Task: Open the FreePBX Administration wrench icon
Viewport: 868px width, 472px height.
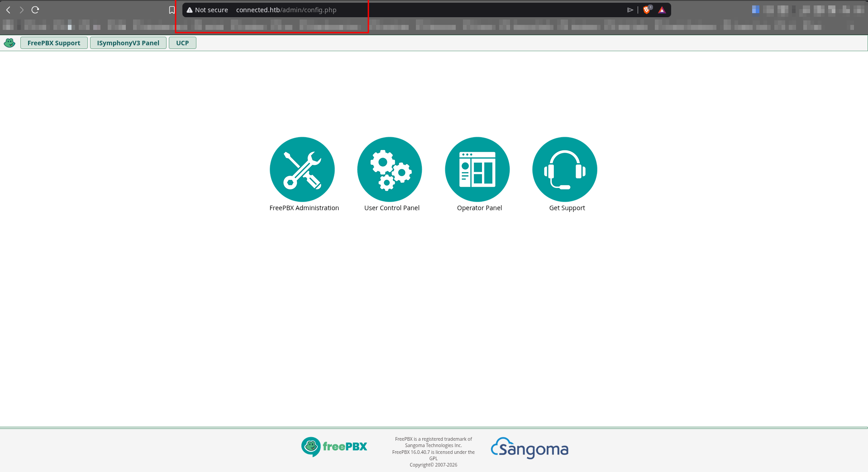Action: pyautogui.click(x=302, y=169)
